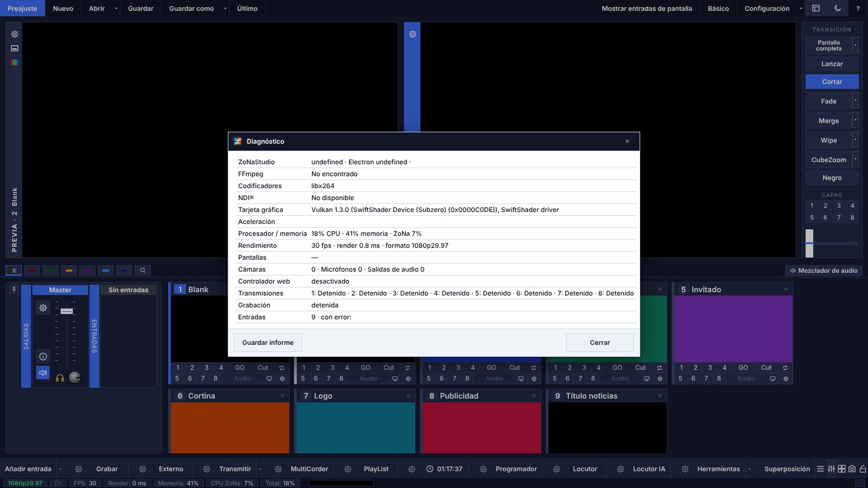Screen dimensions: 868x488
Task: Enable overlay 2 on Blank input
Action: [x=192, y=368]
